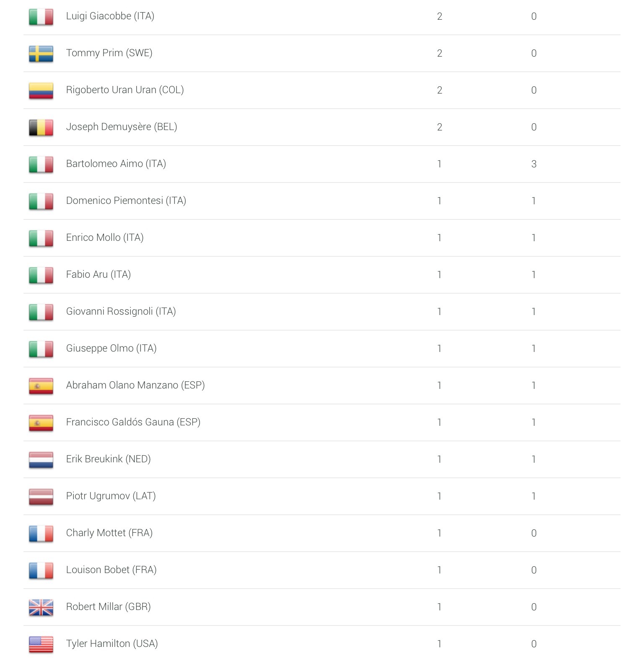Viewport: 644px width, 662px height.
Task: Open Louison Bobet (FRA) rider entry
Action: tap(111, 570)
